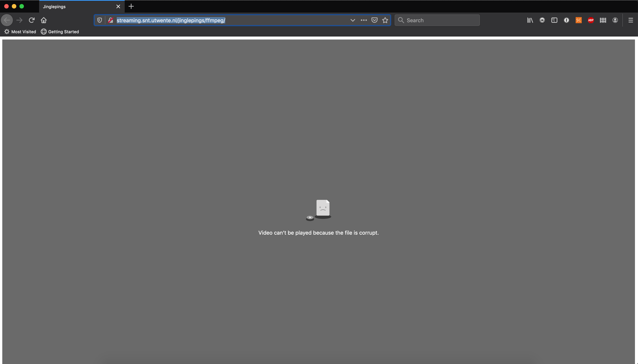Open a new tab with plus
Screen dimensions: 638x364
(131, 6)
